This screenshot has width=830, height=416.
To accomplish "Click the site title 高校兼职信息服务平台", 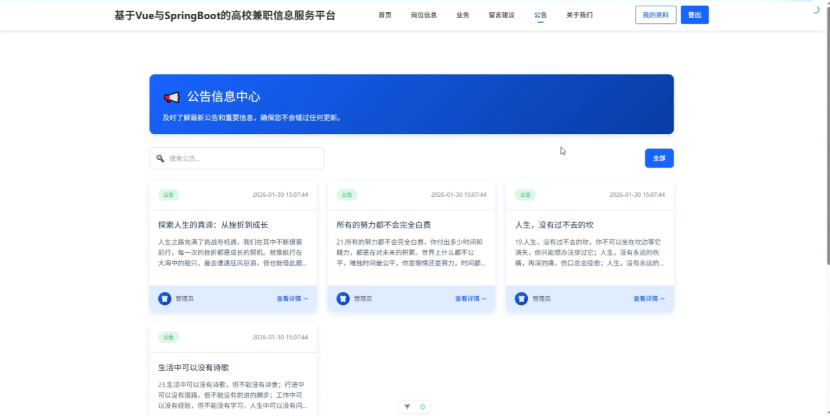I will (x=225, y=15).
